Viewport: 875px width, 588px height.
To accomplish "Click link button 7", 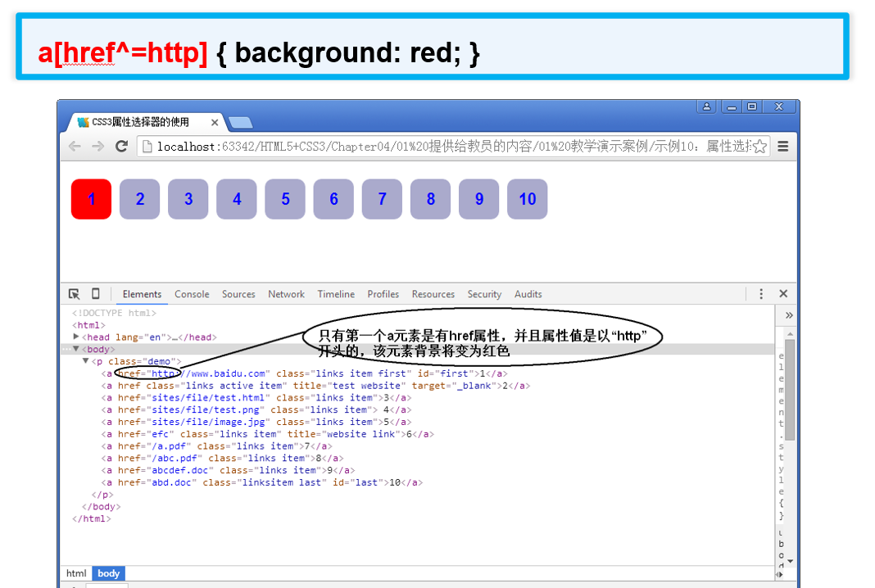I will (x=383, y=199).
